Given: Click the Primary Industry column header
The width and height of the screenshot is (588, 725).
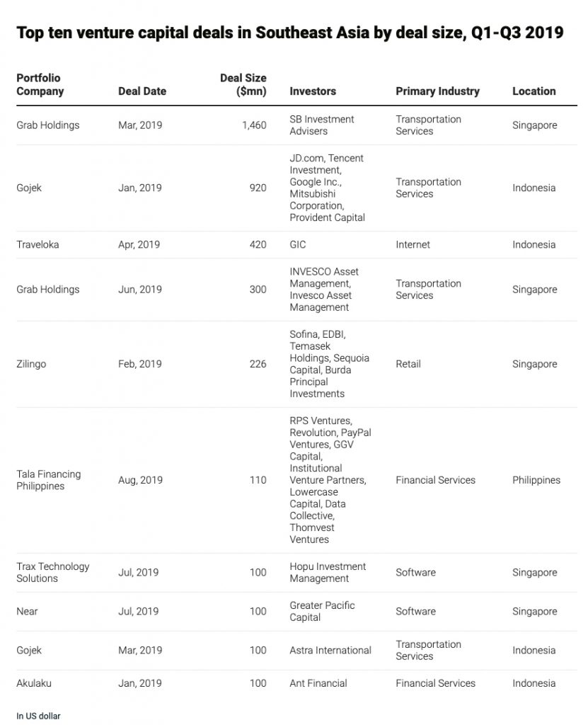Looking at the screenshot, I should pyautogui.click(x=437, y=91).
